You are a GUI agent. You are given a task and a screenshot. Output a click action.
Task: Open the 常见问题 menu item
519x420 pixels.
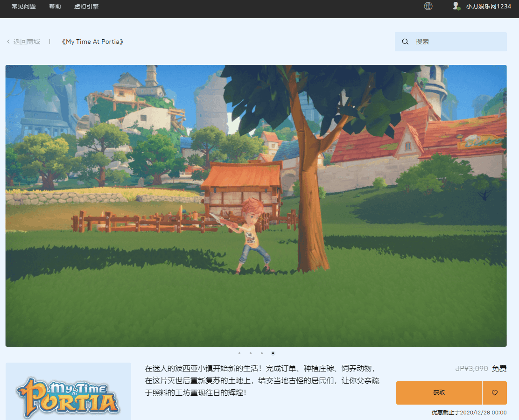coord(23,7)
